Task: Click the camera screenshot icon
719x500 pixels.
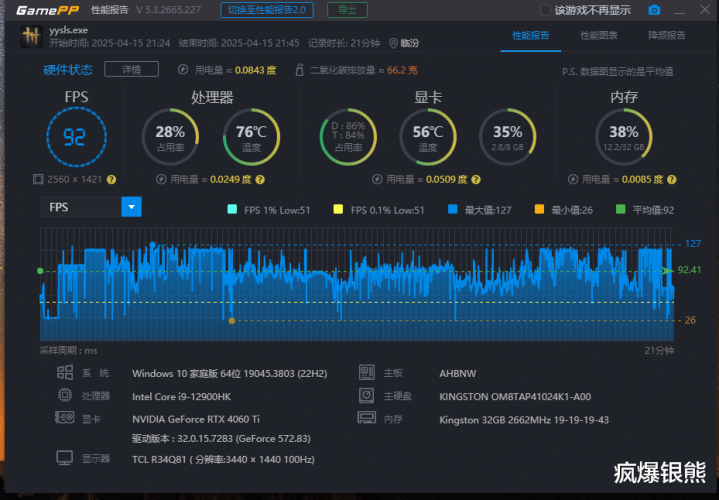Action: tap(654, 10)
